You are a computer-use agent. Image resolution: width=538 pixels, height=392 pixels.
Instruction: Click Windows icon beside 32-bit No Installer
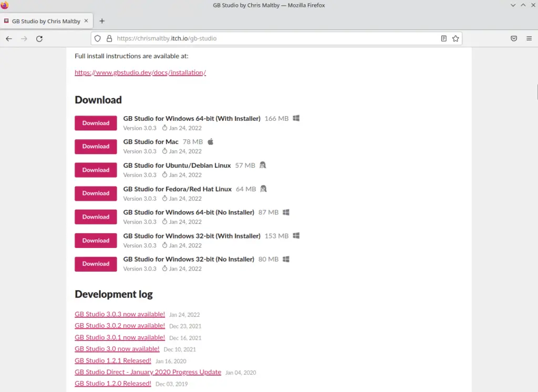tap(286, 259)
